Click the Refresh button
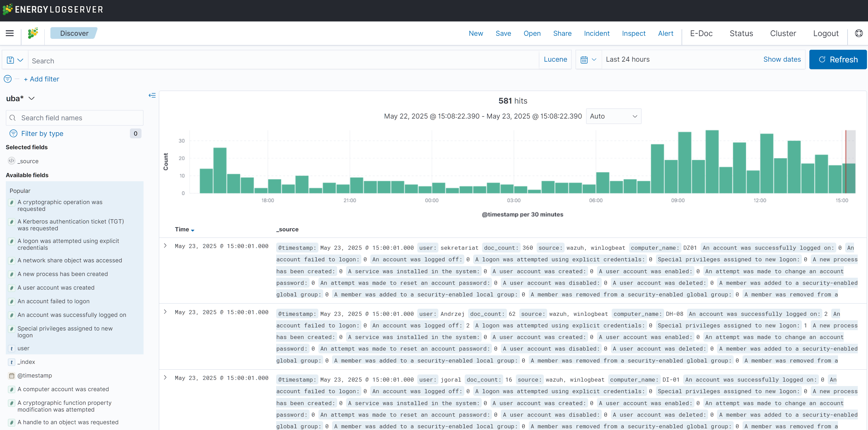This screenshot has height=430, width=868. coord(838,60)
